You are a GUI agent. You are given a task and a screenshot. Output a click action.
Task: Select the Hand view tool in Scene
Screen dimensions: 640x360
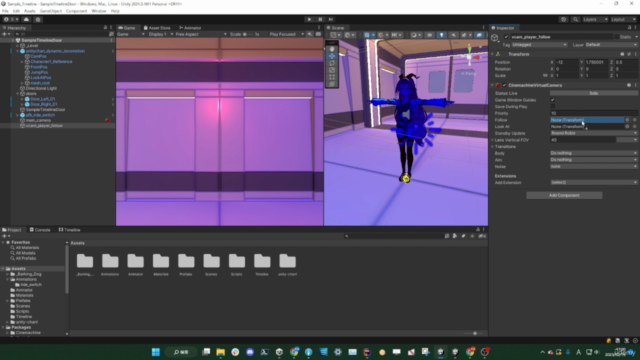tap(332, 49)
